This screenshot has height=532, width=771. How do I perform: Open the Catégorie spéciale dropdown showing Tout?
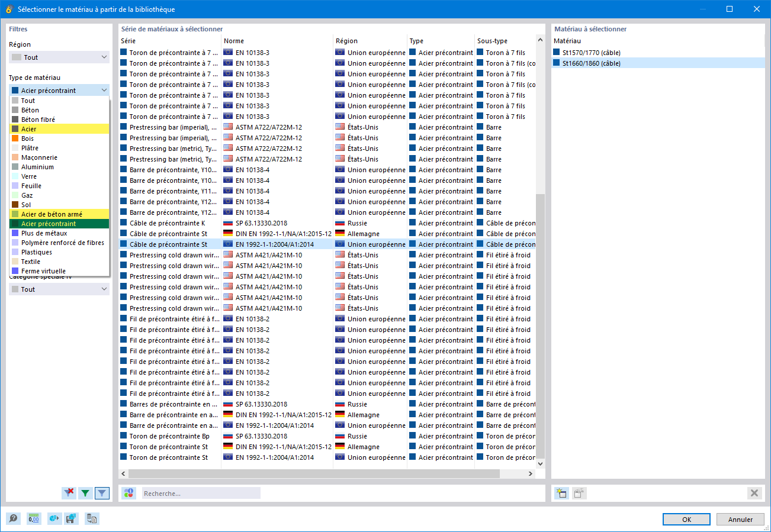coord(59,289)
